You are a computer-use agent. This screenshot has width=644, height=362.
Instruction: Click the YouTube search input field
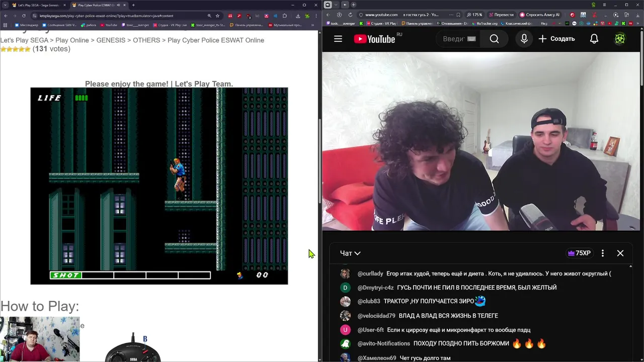click(x=459, y=39)
